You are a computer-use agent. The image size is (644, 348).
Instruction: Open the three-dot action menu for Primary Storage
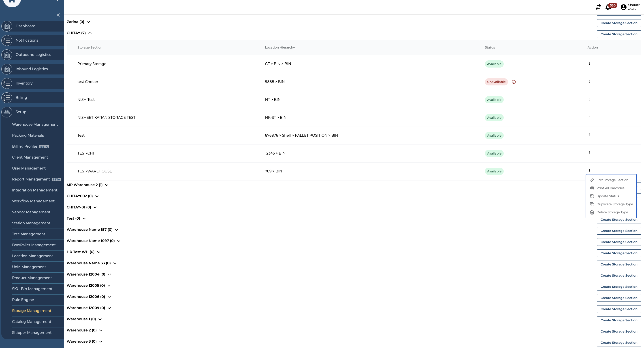click(589, 64)
